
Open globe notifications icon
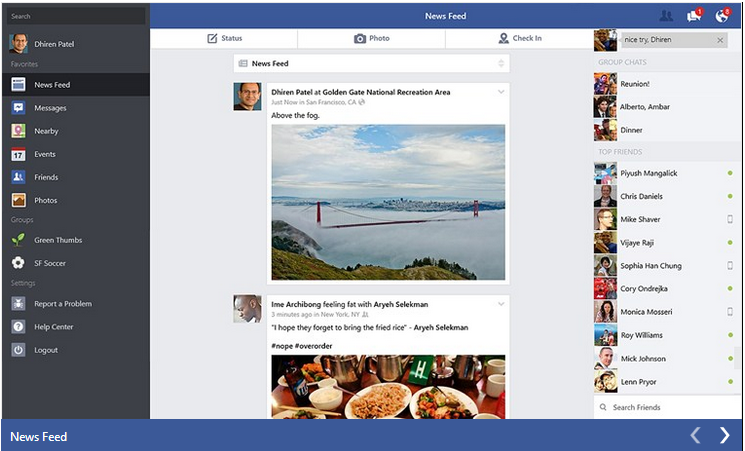tap(722, 16)
